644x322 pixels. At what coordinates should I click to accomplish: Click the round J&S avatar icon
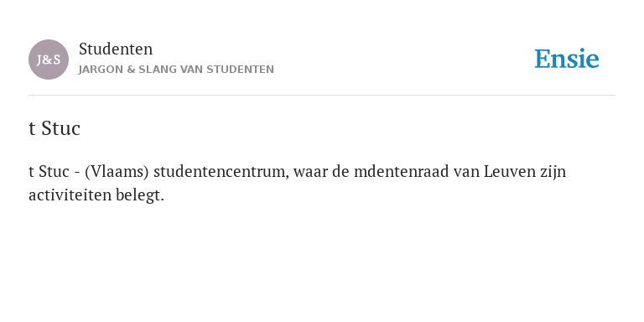[x=49, y=60]
